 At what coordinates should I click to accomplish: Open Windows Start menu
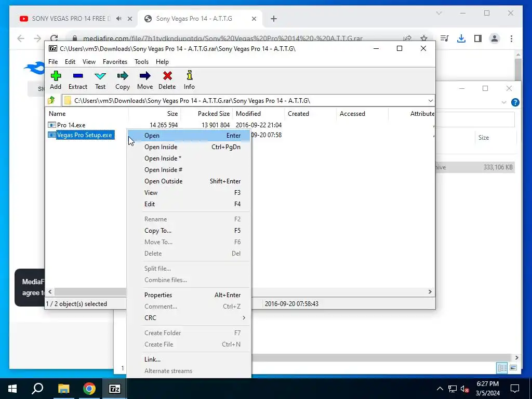point(12,389)
